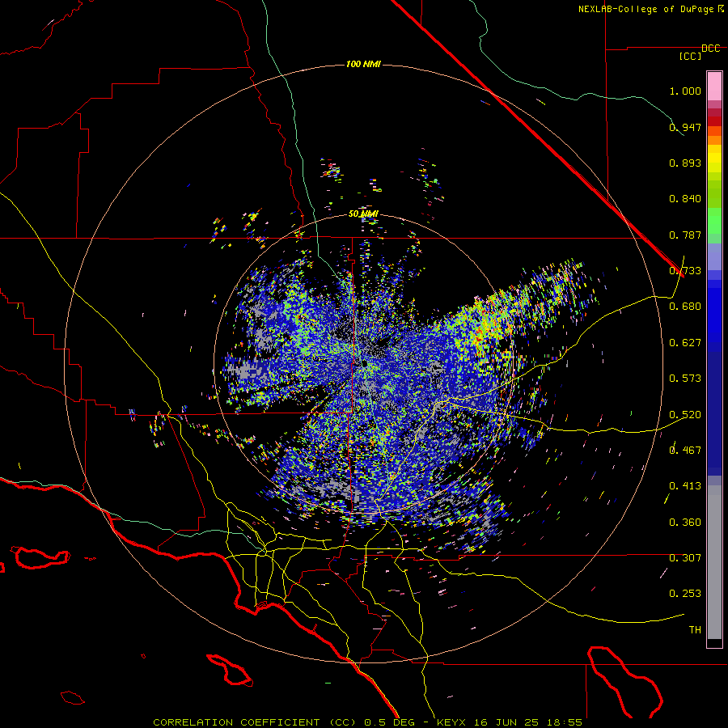Click the DCC label above the color scale
Image resolution: width=728 pixels, height=728 pixels.
coord(711,49)
